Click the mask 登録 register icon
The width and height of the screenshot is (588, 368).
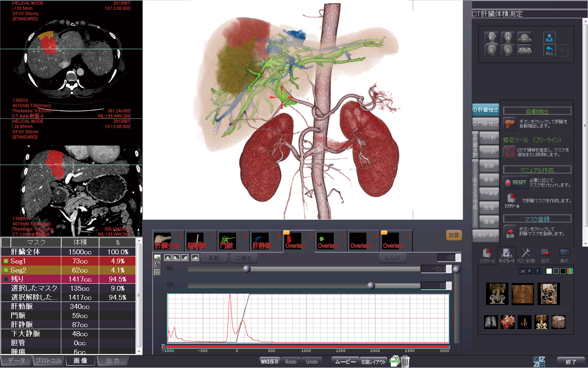pos(510,232)
